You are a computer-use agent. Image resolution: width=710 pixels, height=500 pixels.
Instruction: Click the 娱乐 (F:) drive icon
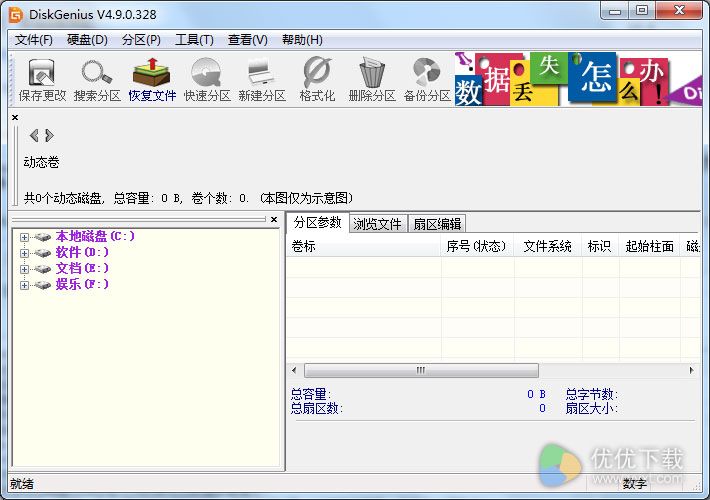43,284
